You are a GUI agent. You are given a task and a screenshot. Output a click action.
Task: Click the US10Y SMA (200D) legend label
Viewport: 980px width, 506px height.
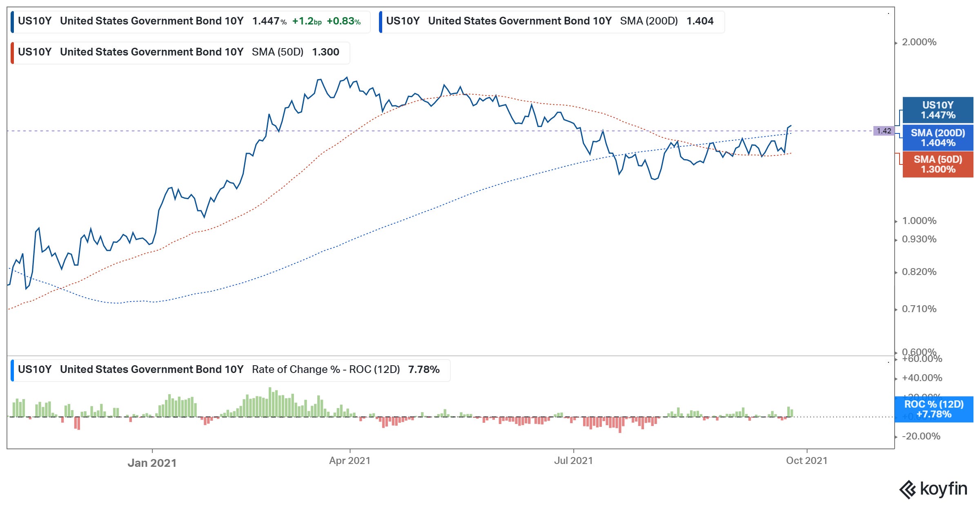click(552, 21)
